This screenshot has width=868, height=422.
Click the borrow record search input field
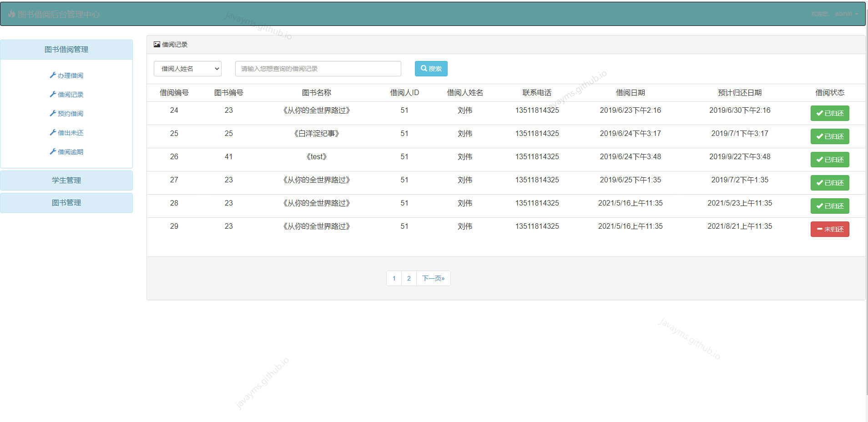coord(317,68)
